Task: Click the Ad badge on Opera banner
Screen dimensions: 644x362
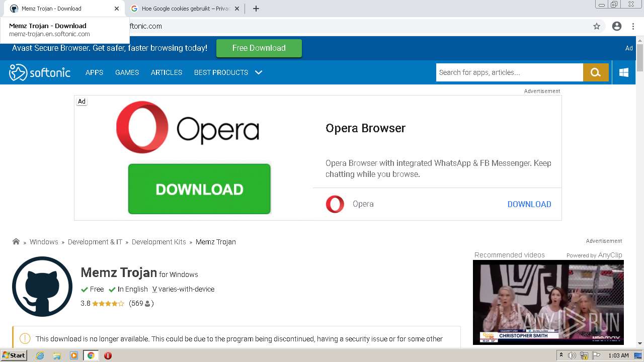Action: [82, 102]
